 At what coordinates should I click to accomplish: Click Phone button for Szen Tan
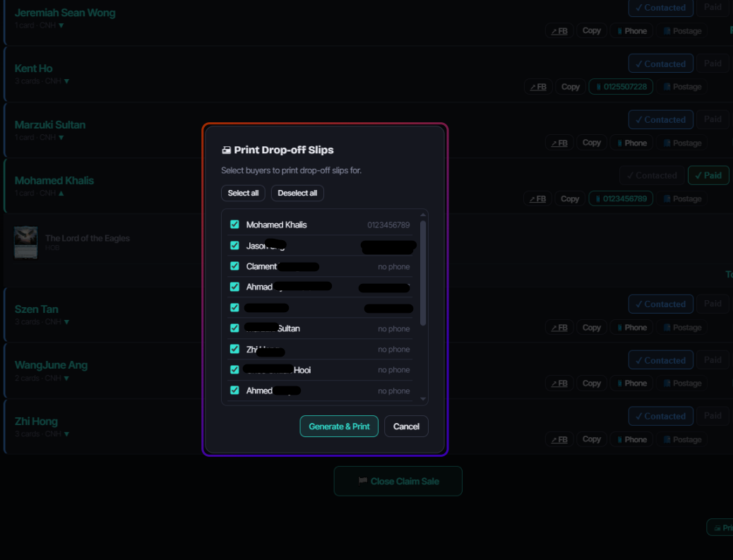[x=631, y=328]
